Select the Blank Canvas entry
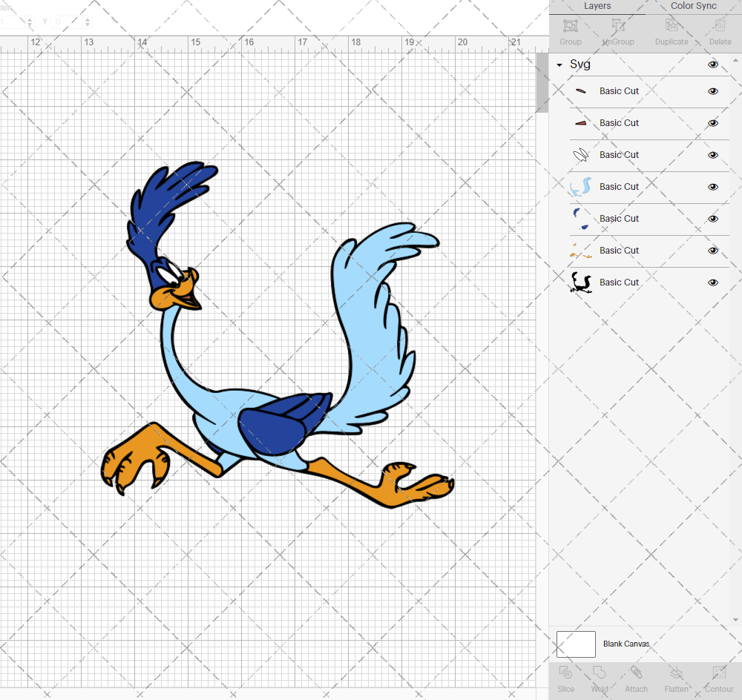The width and height of the screenshot is (742, 700). click(x=626, y=644)
